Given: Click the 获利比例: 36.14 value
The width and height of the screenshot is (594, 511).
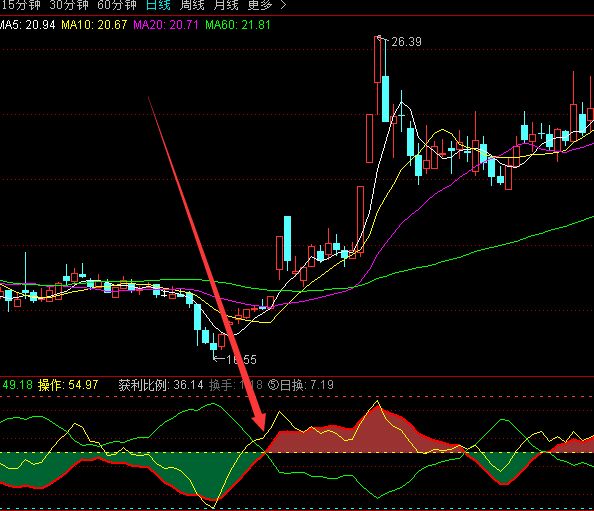Looking at the screenshot, I should click(x=161, y=385).
